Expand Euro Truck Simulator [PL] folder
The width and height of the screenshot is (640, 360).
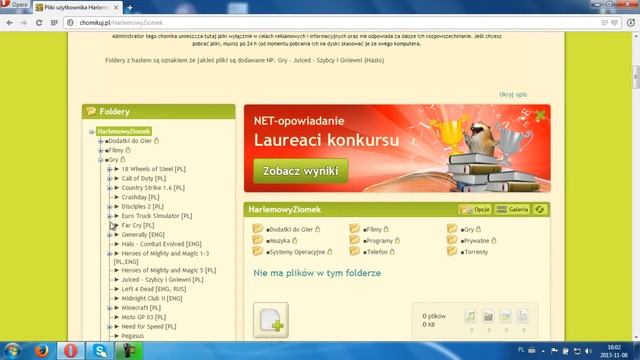pos(109,216)
